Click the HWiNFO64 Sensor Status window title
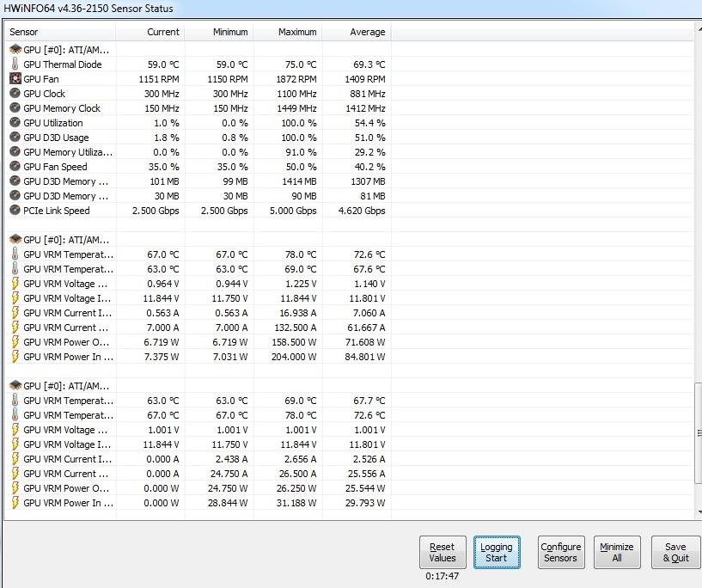The height and width of the screenshot is (588, 702). (x=89, y=8)
